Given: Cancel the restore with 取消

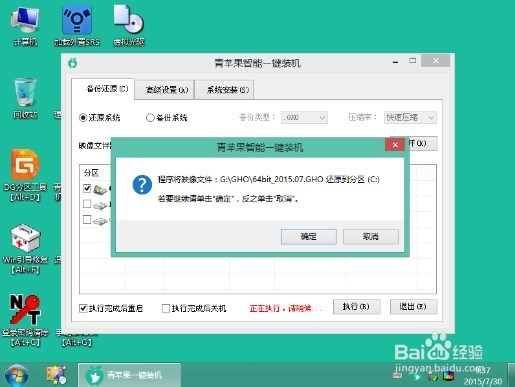Looking at the screenshot, I should [371, 237].
